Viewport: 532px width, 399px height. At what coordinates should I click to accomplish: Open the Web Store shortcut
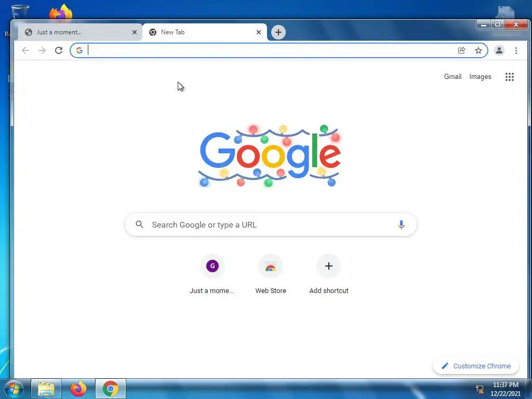click(x=270, y=274)
